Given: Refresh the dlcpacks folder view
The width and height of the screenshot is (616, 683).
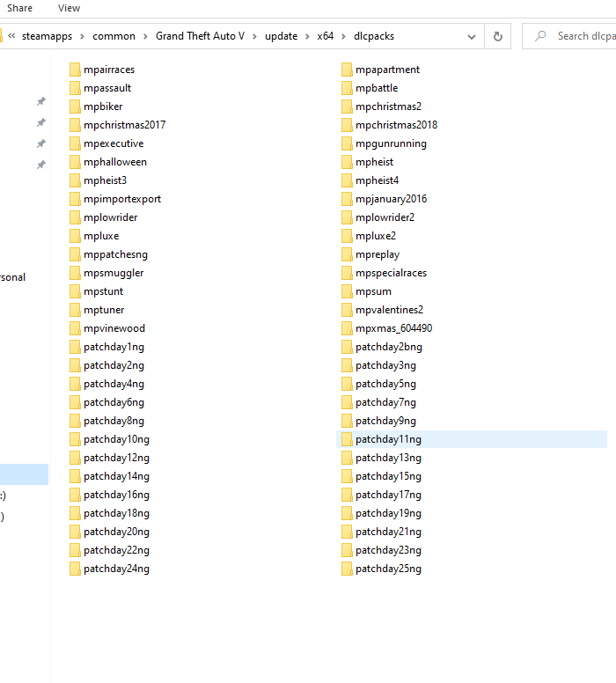Looking at the screenshot, I should (497, 36).
